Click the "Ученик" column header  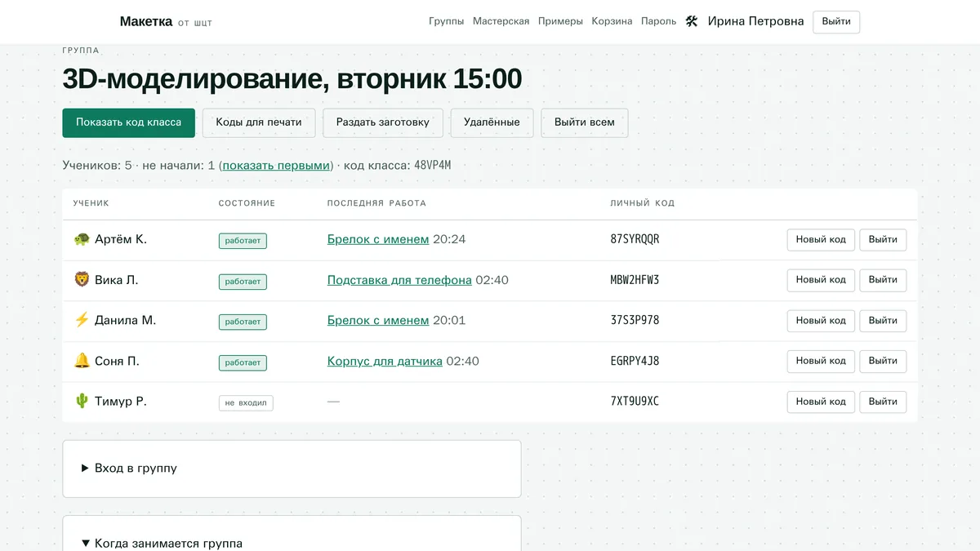(x=91, y=203)
